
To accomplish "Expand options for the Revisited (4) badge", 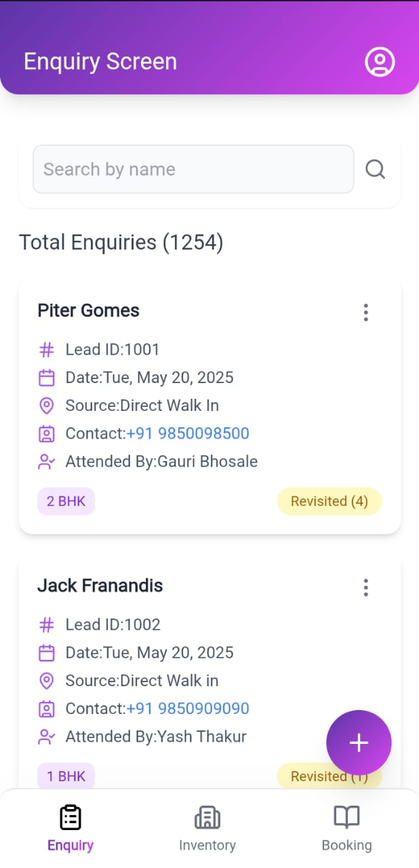I will (x=330, y=501).
